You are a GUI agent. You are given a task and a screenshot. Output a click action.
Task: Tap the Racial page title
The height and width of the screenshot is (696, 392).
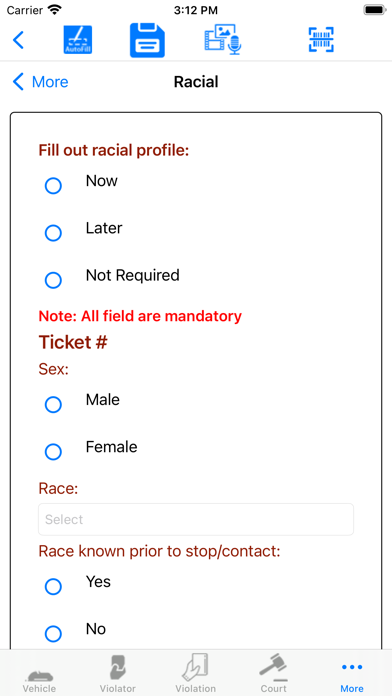point(196,82)
